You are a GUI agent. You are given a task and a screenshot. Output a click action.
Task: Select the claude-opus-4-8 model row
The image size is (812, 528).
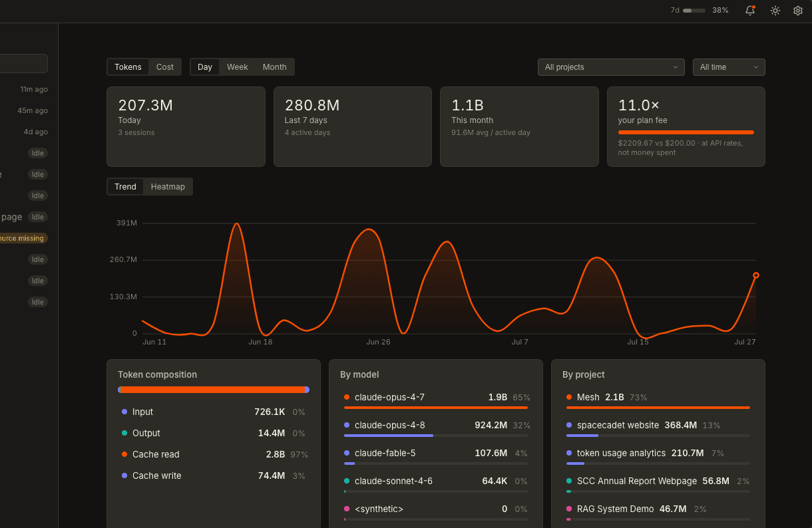(436, 429)
